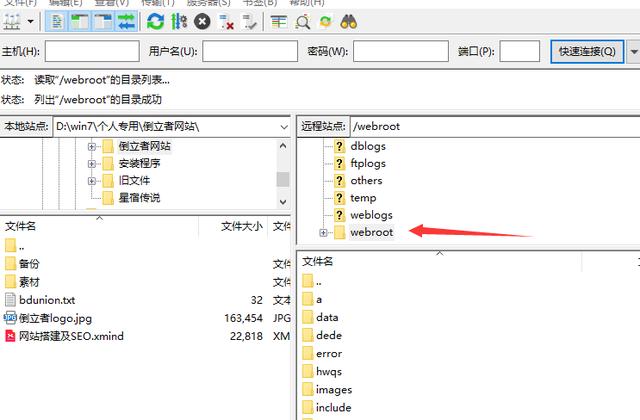Cancel current operation via red X circle icon

[x=203, y=20]
